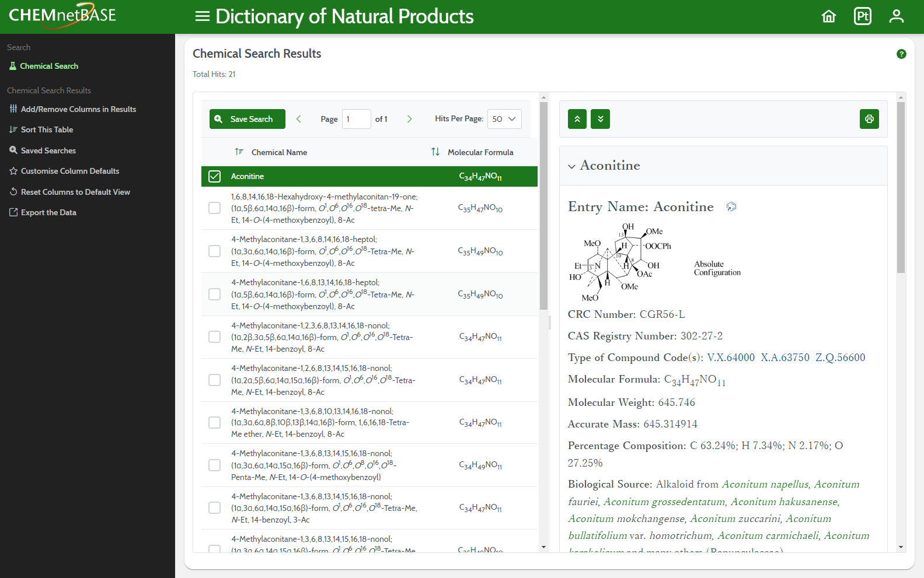The height and width of the screenshot is (578, 924).
Task: Open Hits Per Page dropdown
Action: coord(504,119)
